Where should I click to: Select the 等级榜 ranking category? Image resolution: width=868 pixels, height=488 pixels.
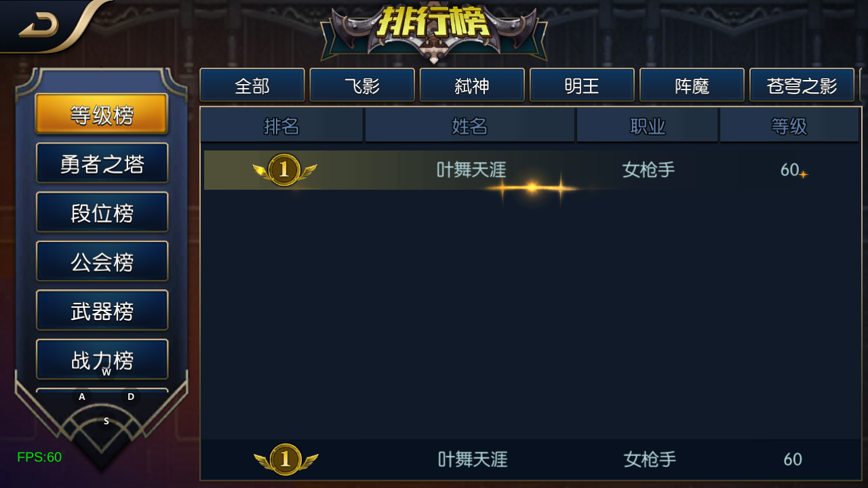[x=102, y=115]
